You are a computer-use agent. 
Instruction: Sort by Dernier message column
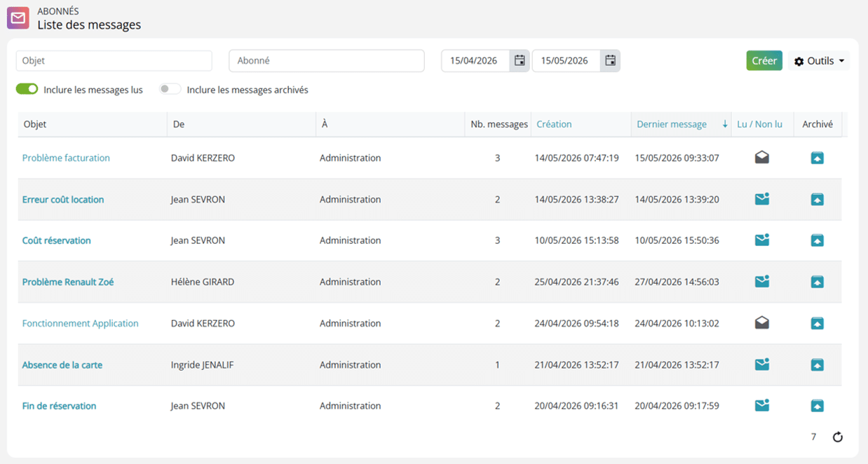672,124
